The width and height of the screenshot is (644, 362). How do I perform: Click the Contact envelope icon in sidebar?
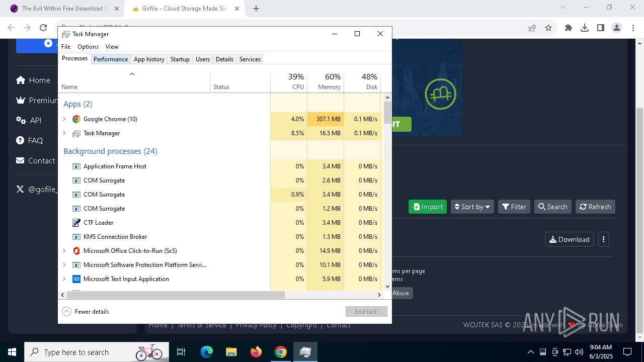pos(20,160)
